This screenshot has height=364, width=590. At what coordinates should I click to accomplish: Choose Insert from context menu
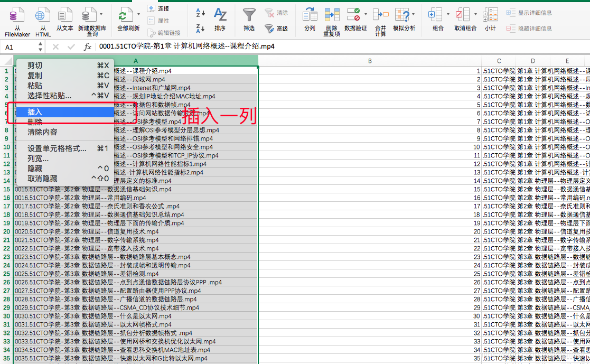coord(65,112)
